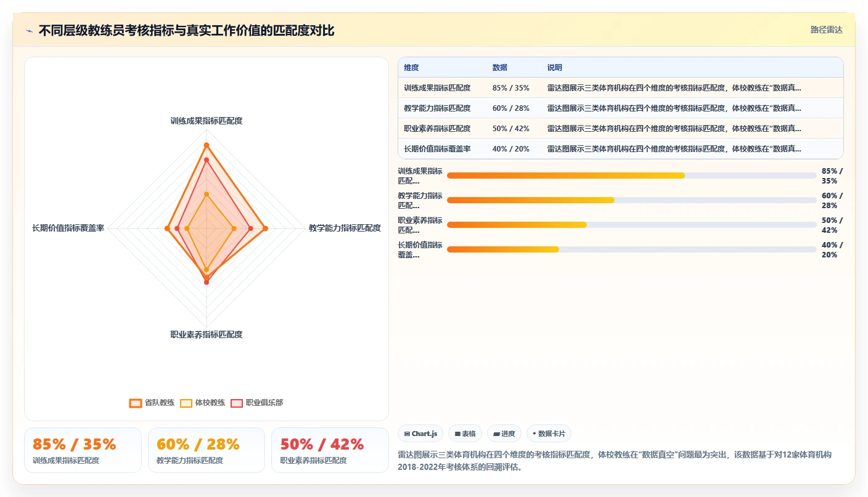
Task: Select table row 教学能力指标匹配度
Action: tap(621, 108)
